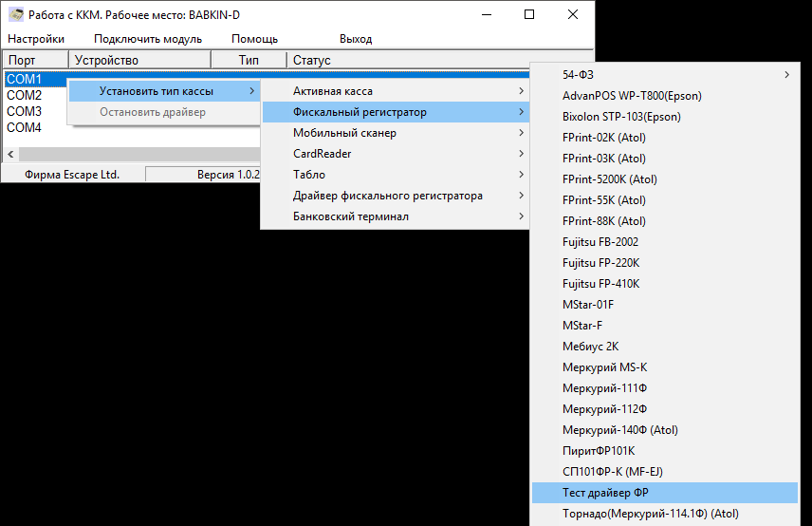The width and height of the screenshot is (812, 526).
Task: Select Меркурий-112Ф register
Action: click(665, 409)
